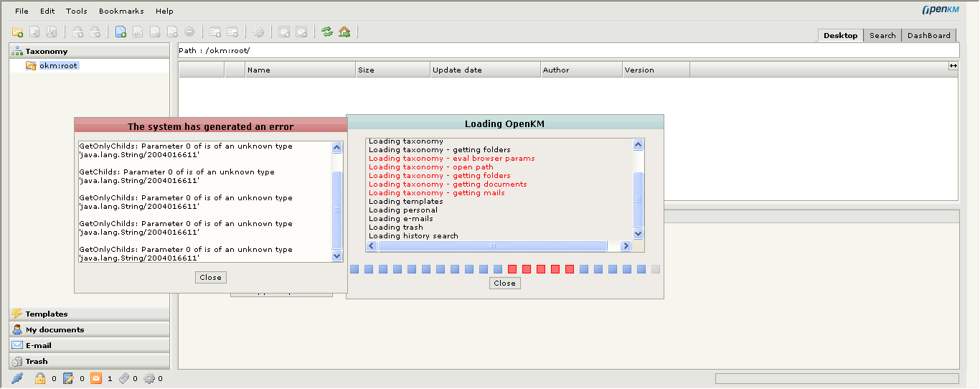Sort file list by Author column

(x=582, y=70)
